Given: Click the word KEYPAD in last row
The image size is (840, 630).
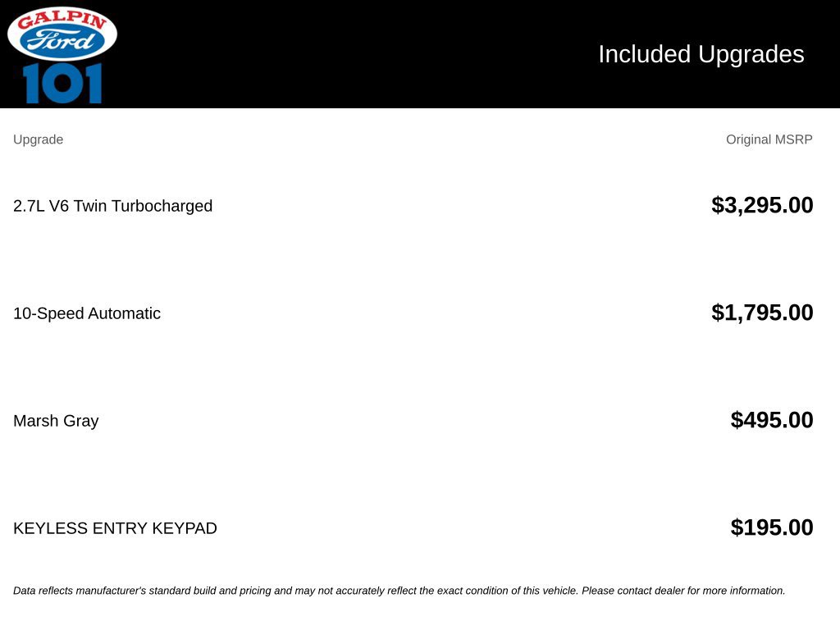Looking at the screenshot, I should (x=185, y=528).
